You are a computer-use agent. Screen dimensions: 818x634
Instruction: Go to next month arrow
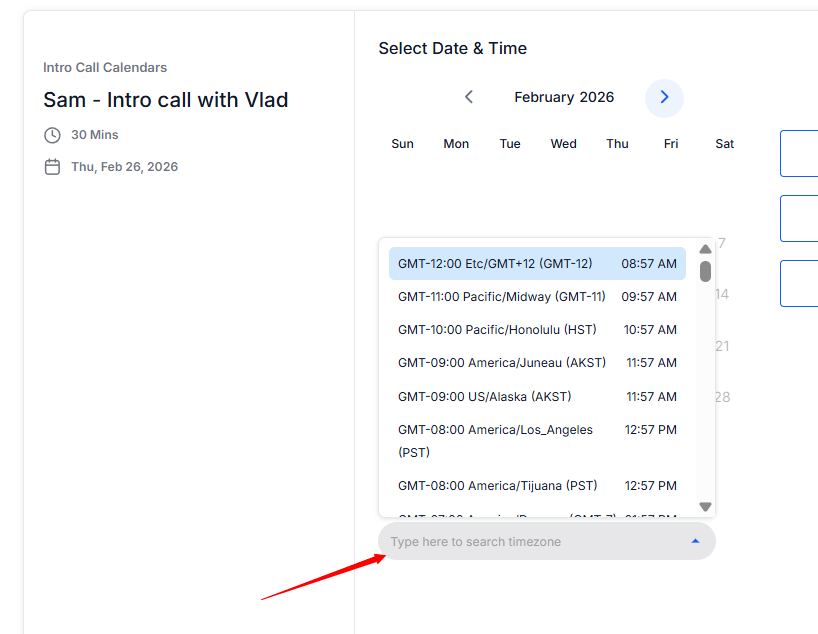[x=664, y=97]
